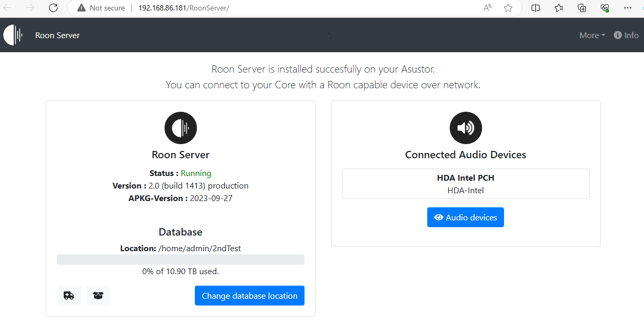Click the APKG-Version date 2023-09-27

pyautogui.click(x=211, y=198)
